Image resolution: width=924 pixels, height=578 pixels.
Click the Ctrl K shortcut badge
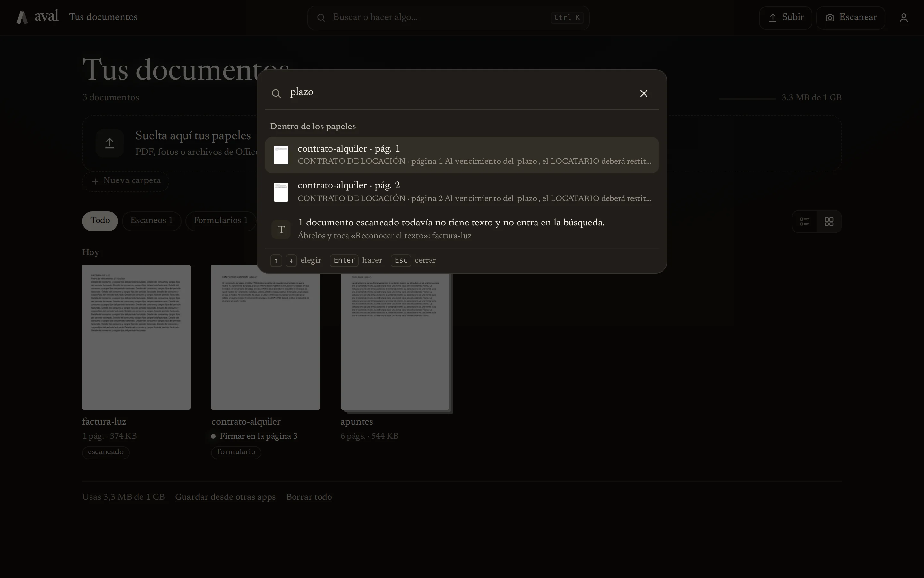point(567,18)
